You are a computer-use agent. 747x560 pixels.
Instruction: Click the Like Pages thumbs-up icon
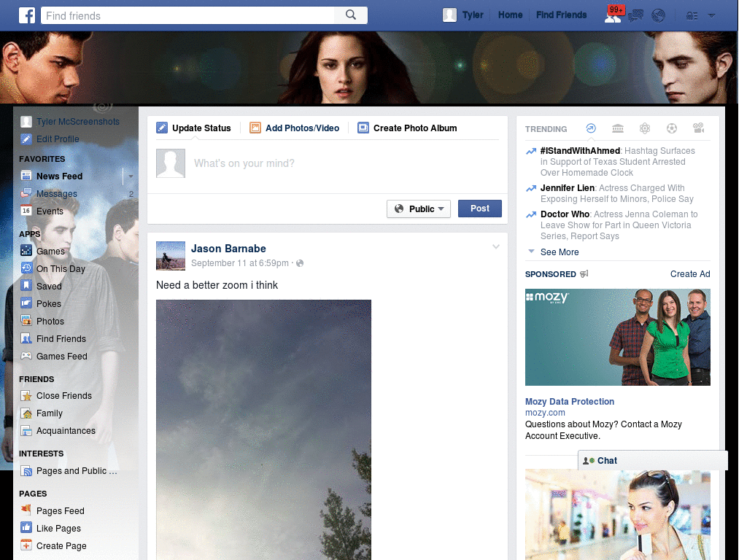(26, 528)
